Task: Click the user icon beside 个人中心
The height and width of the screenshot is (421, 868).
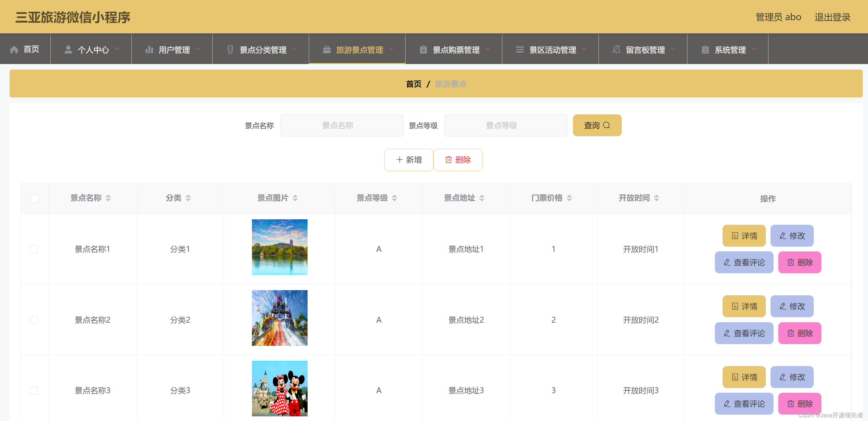Action: (68, 49)
